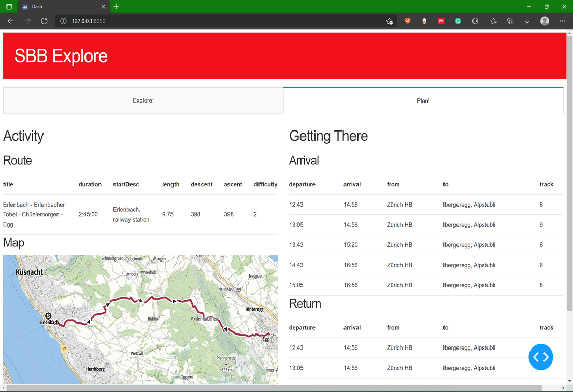Image resolution: width=573 pixels, height=392 pixels.
Task: Open the extensions puzzle icon
Action: (475, 21)
